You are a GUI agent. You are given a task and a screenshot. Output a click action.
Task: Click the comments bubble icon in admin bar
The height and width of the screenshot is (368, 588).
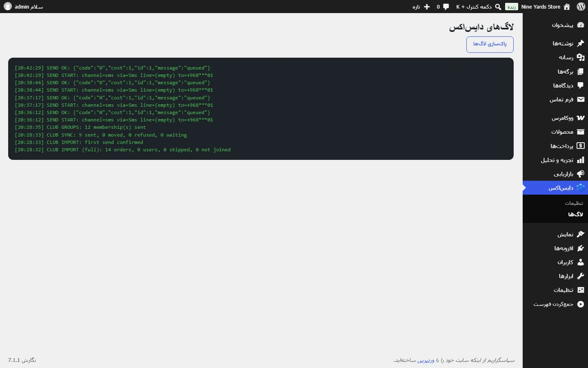pyautogui.click(x=446, y=7)
